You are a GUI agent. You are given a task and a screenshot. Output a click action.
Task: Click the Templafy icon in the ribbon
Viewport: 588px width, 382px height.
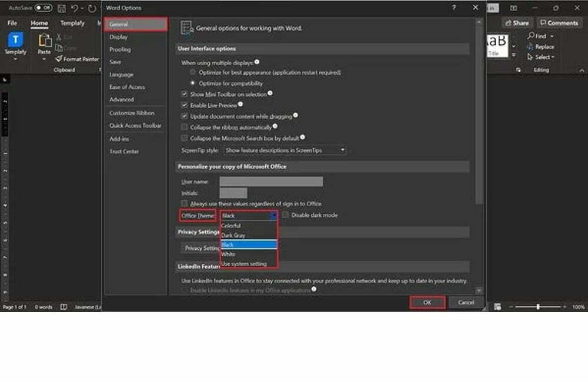coord(15,40)
